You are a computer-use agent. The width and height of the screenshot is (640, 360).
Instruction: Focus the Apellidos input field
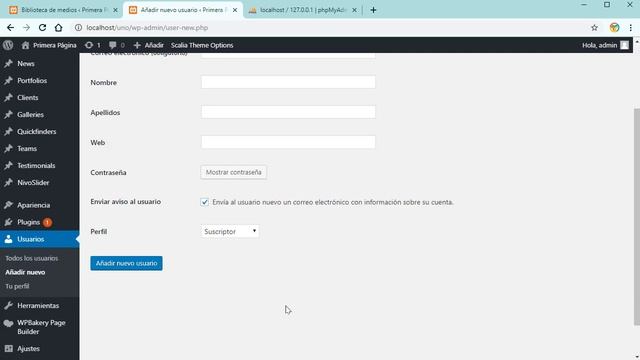(288, 112)
